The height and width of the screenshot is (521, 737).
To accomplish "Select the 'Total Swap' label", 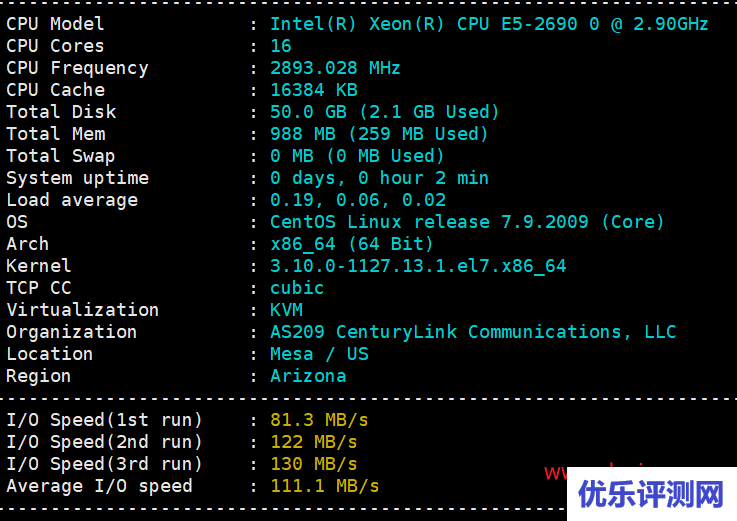I will point(61,156).
